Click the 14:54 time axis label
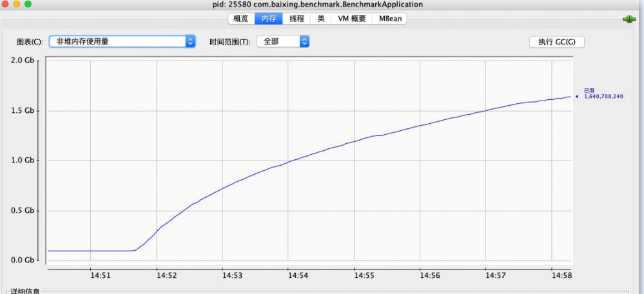Image resolution: width=644 pixels, height=294 pixels. (x=298, y=275)
